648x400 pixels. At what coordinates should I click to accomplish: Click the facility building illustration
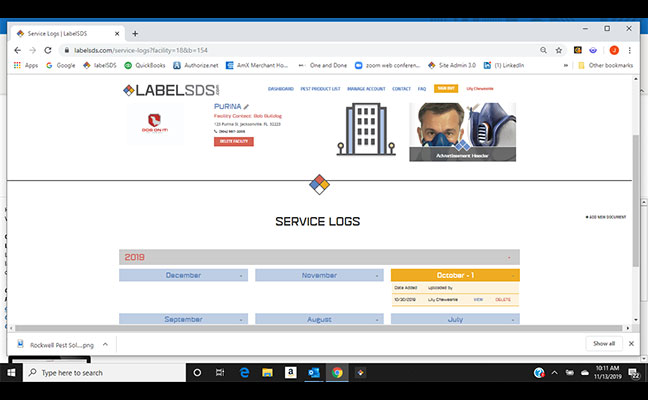[366, 129]
